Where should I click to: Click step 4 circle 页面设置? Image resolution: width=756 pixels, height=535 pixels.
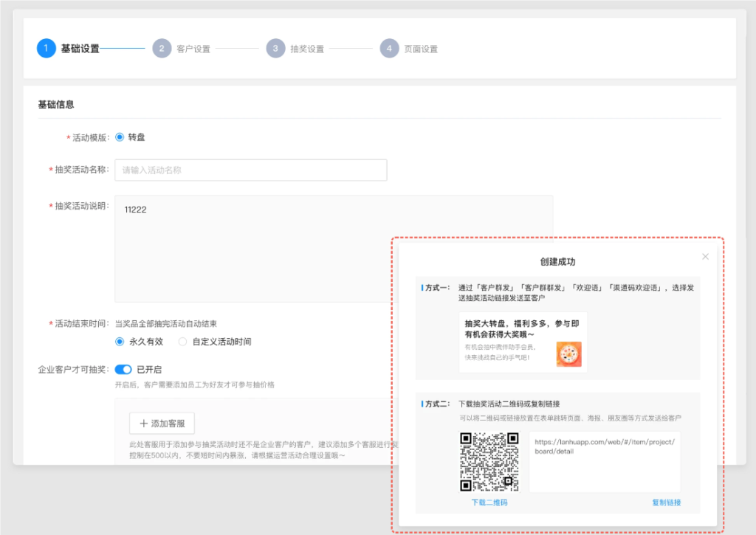[389, 49]
